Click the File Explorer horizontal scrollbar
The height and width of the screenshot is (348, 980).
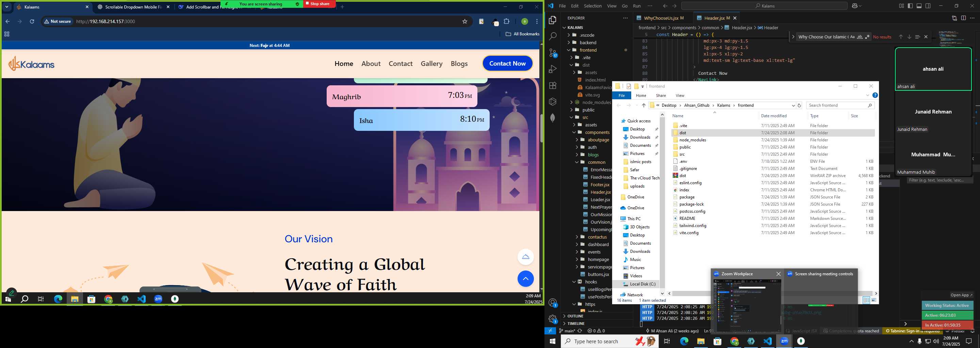pyautogui.click(x=772, y=293)
